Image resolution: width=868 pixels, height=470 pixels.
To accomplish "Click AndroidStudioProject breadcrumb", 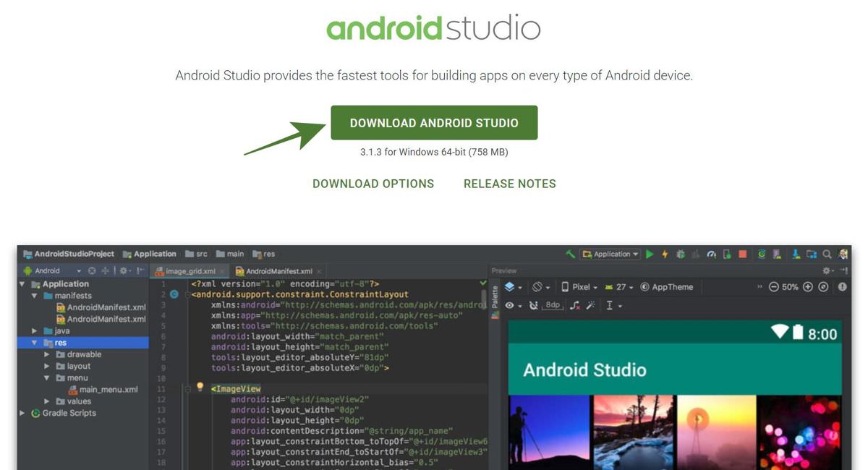I will [69, 254].
